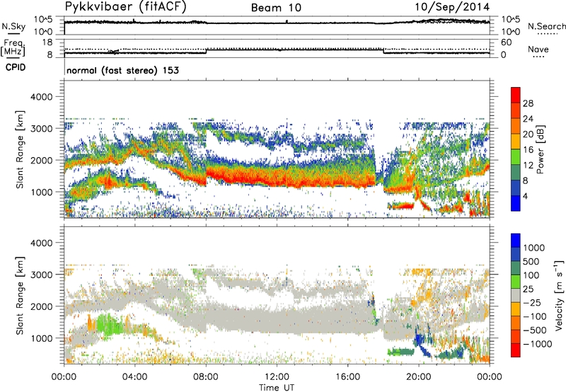Image resolution: width=566 pixels, height=392 pixels.
Task: Click the 04:00 time tick label
Action: 135,377
